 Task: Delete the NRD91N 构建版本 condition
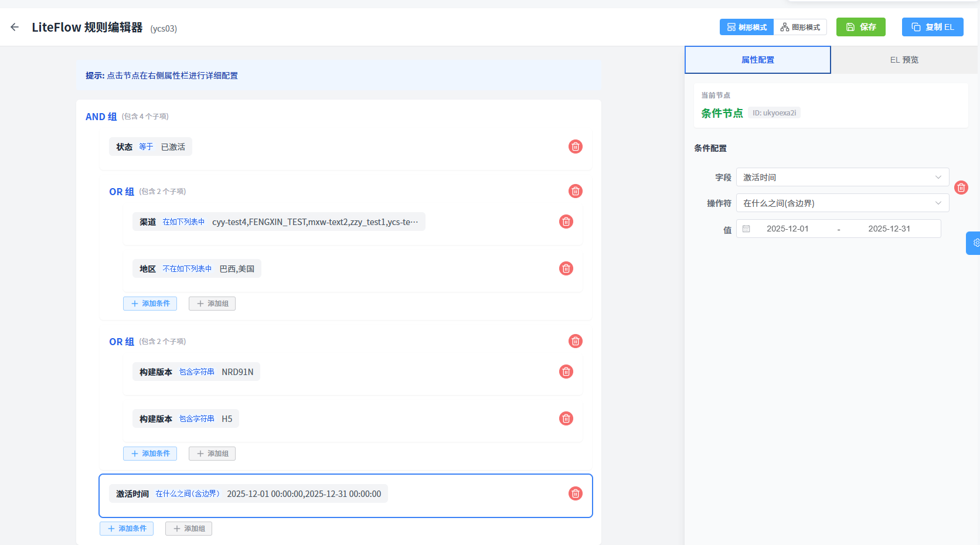tap(566, 372)
